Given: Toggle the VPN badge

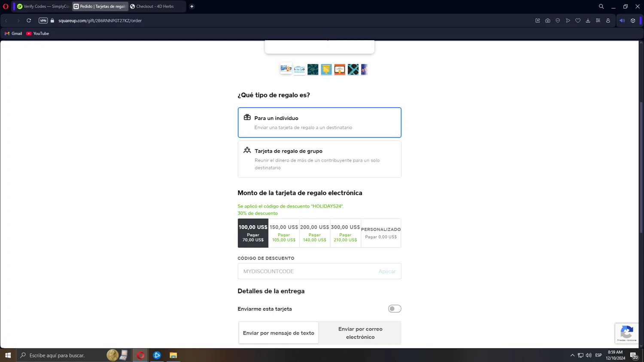Looking at the screenshot, I should click(x=43, y=21).
